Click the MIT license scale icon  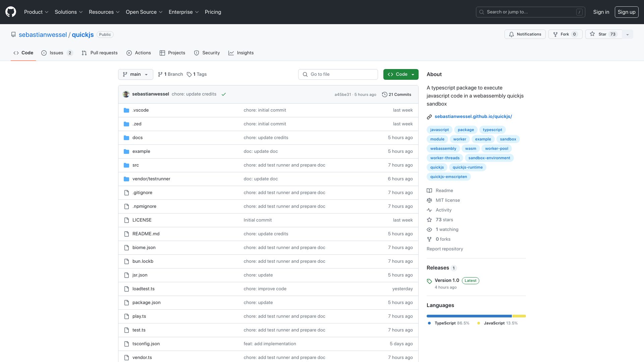[429, 200]
